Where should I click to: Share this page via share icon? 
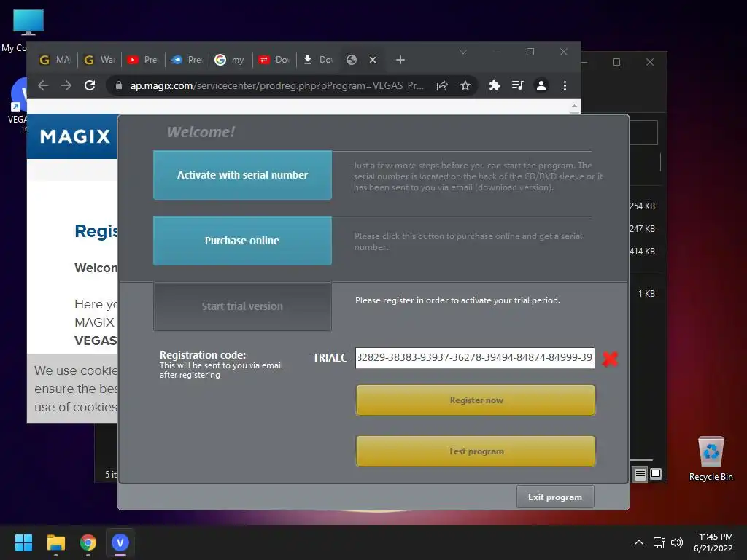442,85
